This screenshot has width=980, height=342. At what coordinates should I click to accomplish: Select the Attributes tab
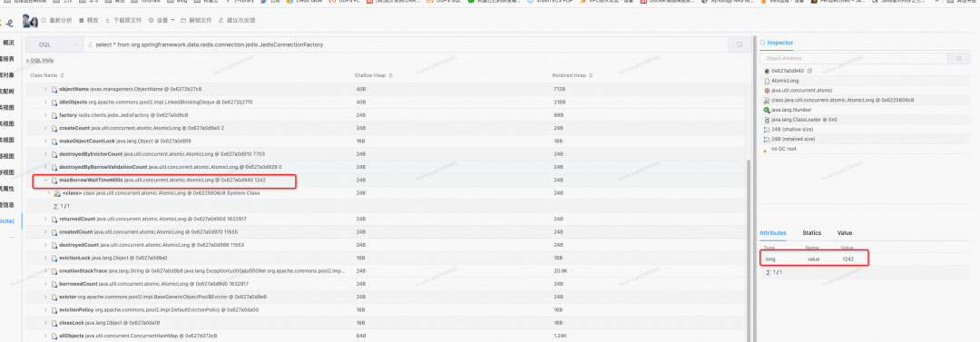(772, 232)
